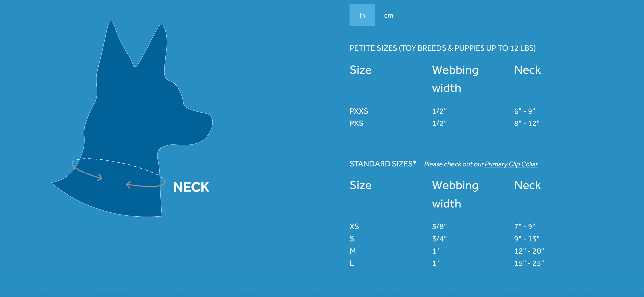Click the L size row label

click(352, 264)
